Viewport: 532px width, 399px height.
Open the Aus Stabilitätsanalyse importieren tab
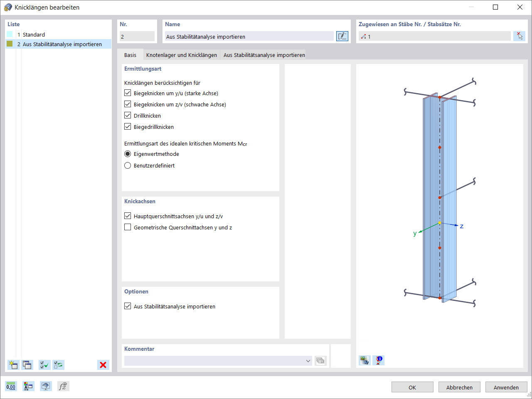[x=264, y=55]
